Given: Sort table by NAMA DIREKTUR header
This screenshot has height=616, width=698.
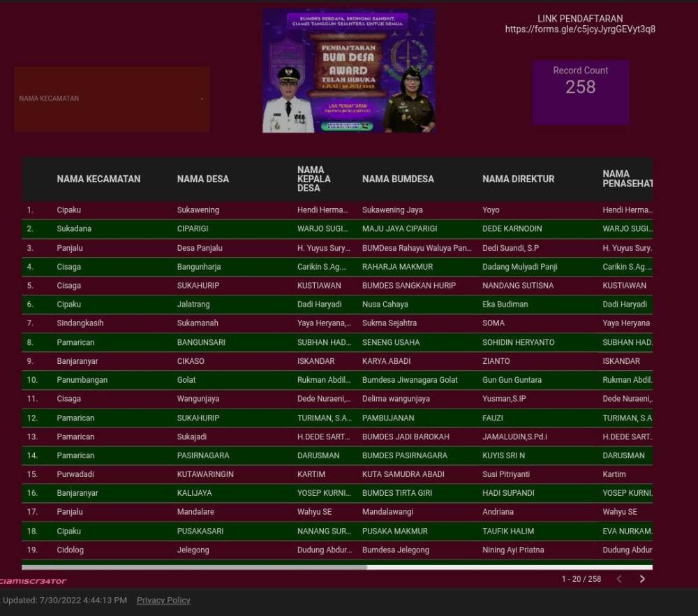Looking at the screenshot, I should click(x=518, y=179).
